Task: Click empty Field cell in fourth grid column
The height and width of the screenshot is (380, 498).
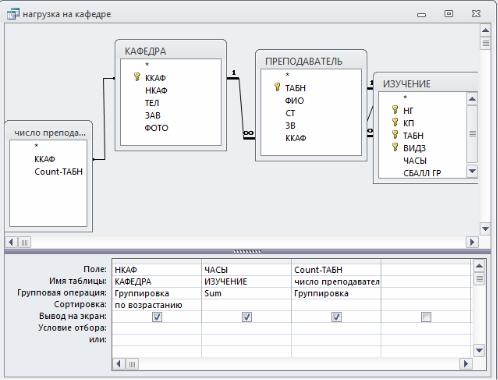Action: [x=426, y=269]
